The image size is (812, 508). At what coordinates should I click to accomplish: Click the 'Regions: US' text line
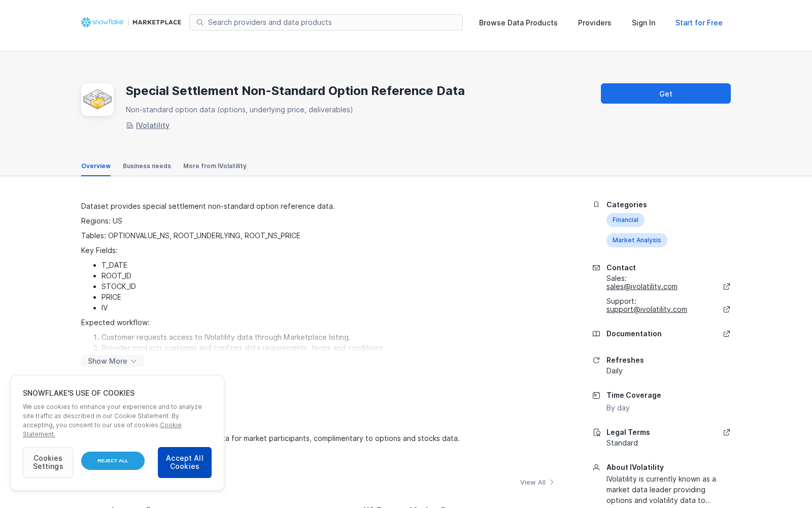pyautogui.click(x=101, y=221)
